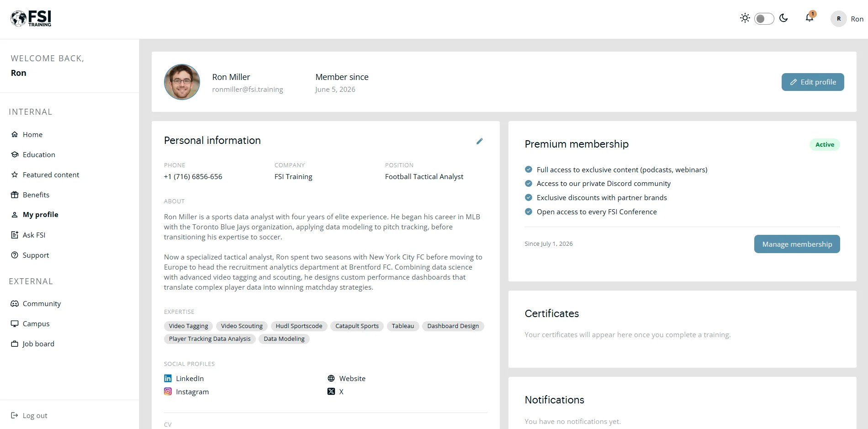Open the X social profile
Image resolution: width=868 pixels, height=429 pixels.
click(x=336, y=392)
